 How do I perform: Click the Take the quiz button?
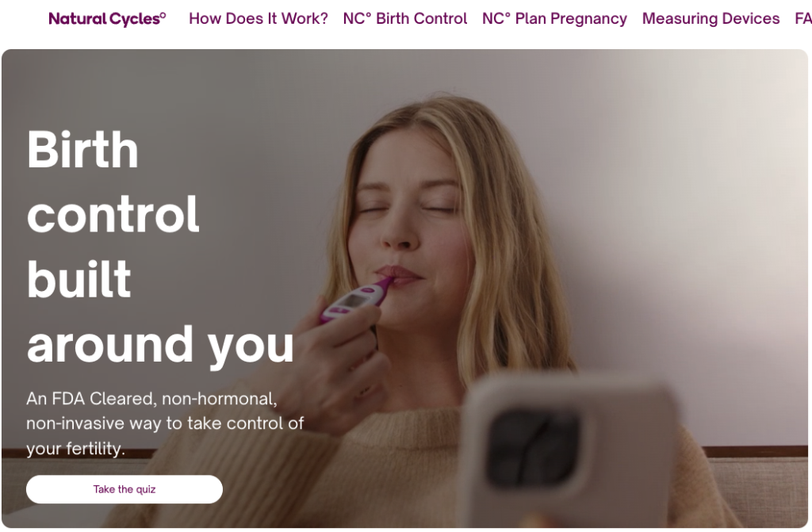point(124,489)
